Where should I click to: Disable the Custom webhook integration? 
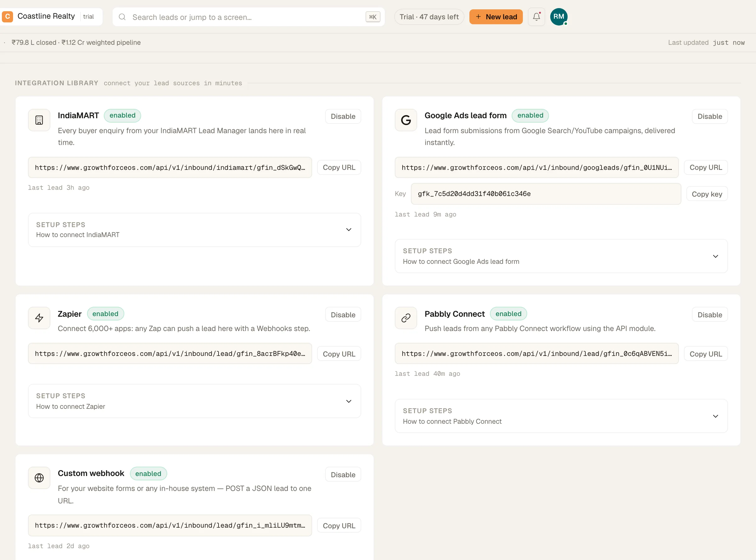[343, 474]
